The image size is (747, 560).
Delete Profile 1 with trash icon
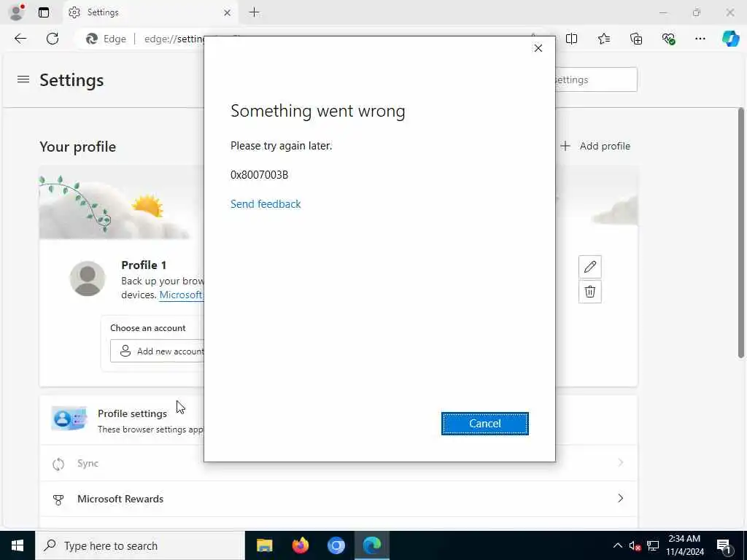tap(589, 292)
